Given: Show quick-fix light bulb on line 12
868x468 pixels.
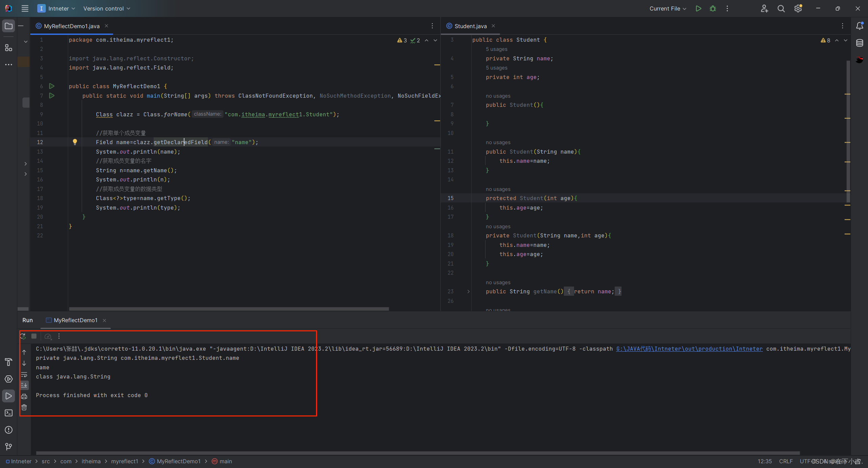Looking at the screenshot, I should [x=75, y=142].
